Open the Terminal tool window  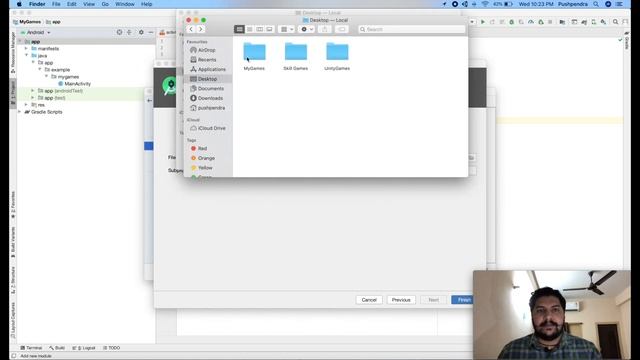pyautogui.click(x=31, y=348)
